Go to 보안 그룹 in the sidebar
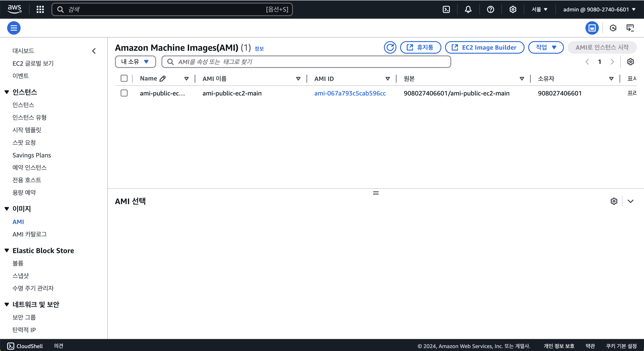Screen dimensions: 644x351 (x=24, y=317)
